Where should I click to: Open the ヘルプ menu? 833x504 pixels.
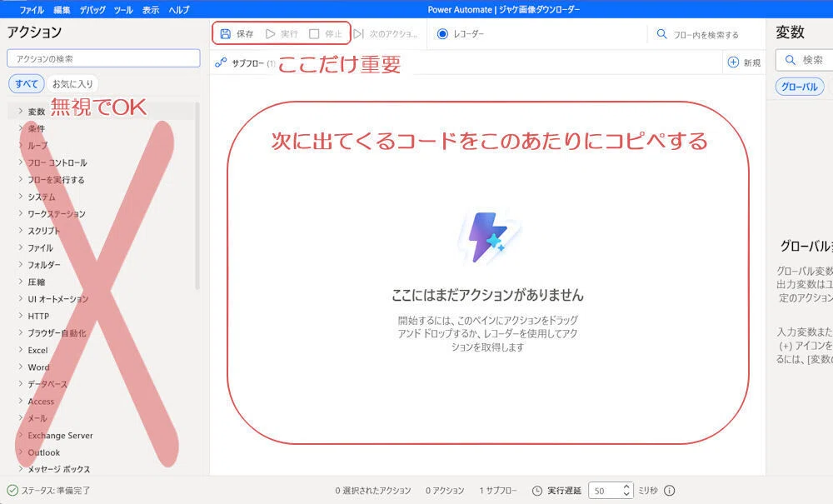179,9
